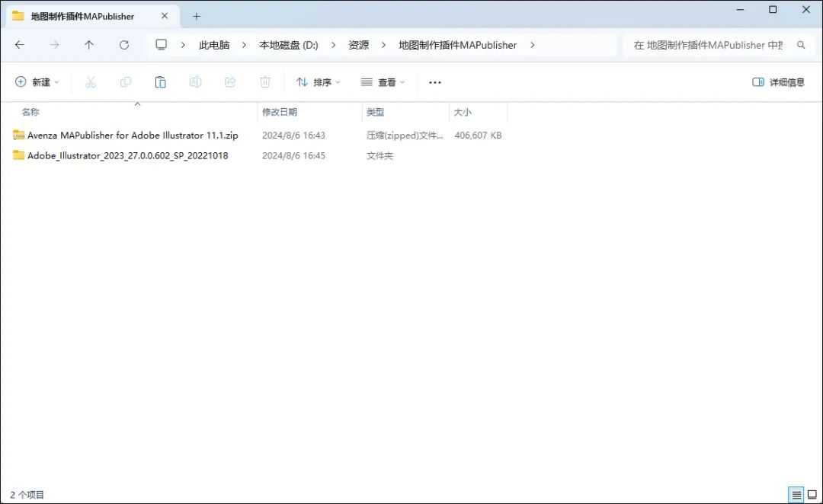
Task: Click the date 2024/8/6 16:45
Action: pos(293,155)
